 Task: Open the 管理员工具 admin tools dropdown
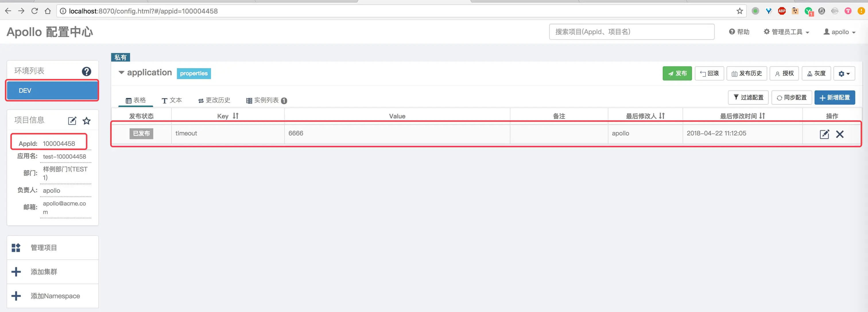coord(786,32)
